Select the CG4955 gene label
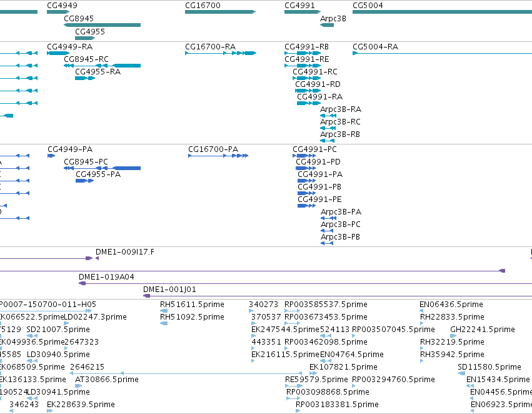The image size is (532, 414). (x=90, y=31)
